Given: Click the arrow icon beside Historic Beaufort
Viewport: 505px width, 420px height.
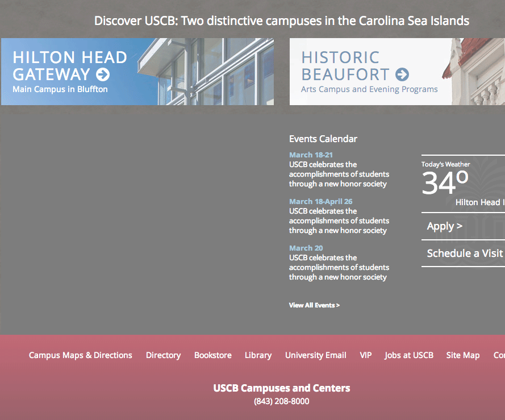Looking at the screenshot, I should click(x=402, y=74).
